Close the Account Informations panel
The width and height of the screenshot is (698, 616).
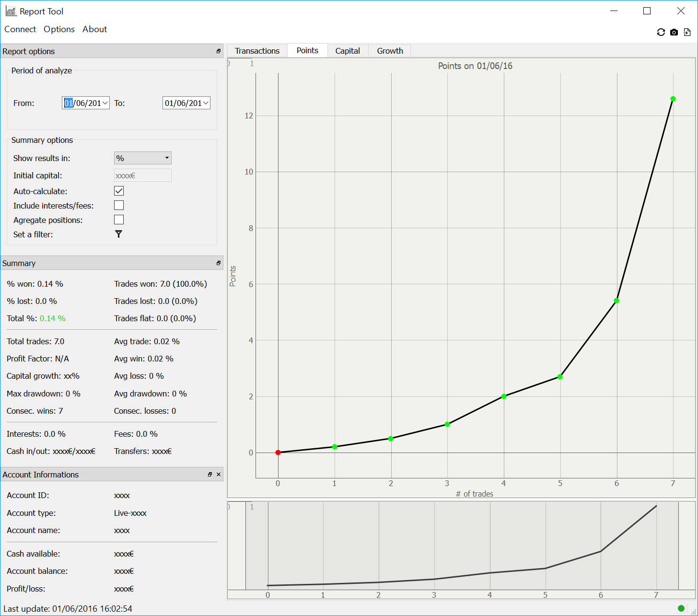click(219, 475)
